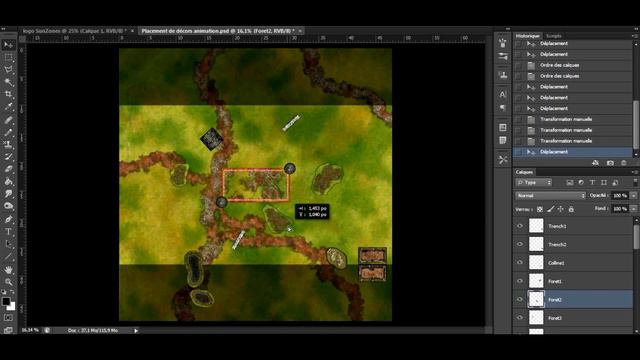Select the Move tool
640x360 pixels.
tap(8, 45)
